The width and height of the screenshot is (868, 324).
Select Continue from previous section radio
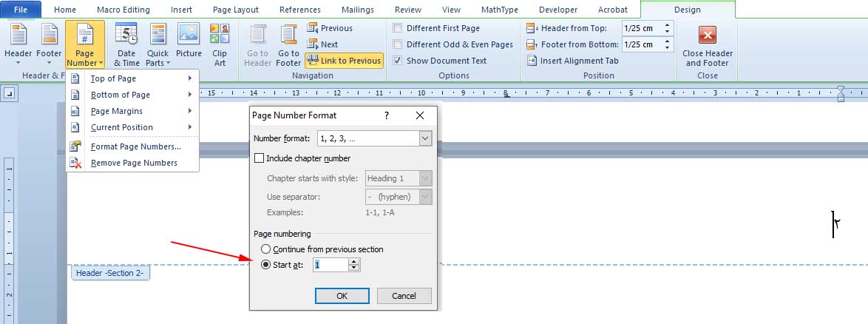(x=266, y=249)
